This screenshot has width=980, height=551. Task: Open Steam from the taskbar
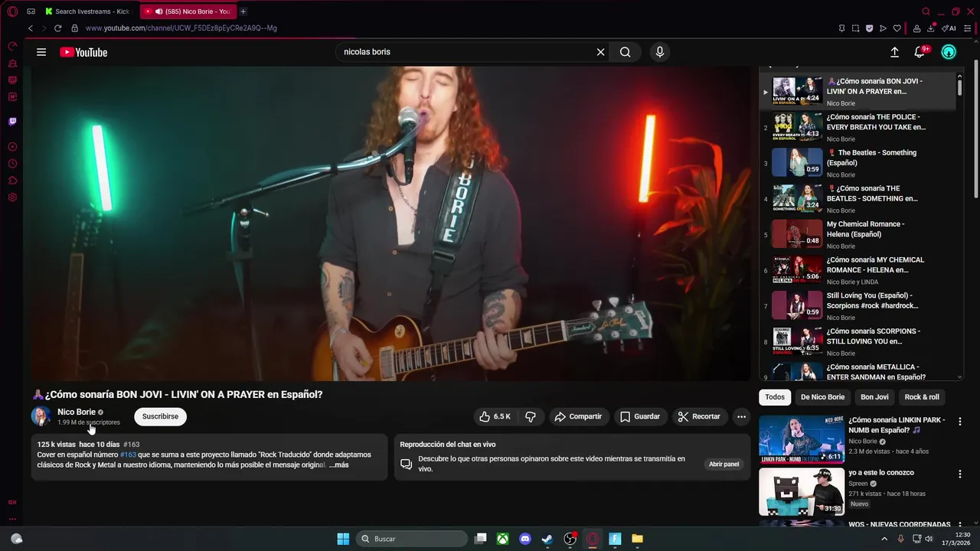547,539
